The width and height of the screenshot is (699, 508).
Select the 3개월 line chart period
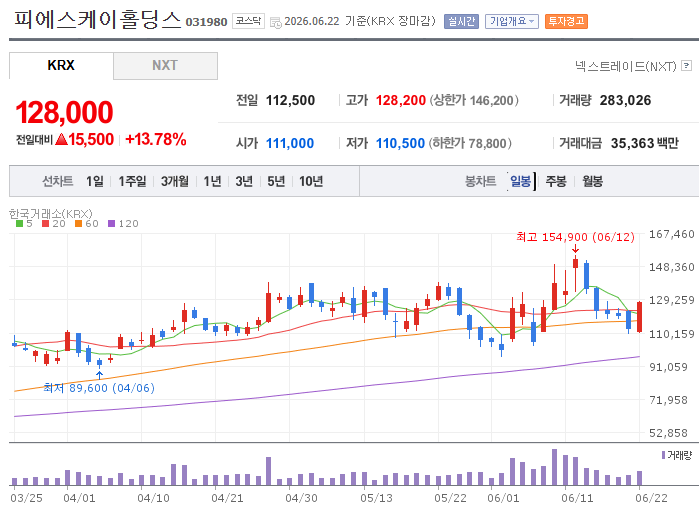(174, 181)
